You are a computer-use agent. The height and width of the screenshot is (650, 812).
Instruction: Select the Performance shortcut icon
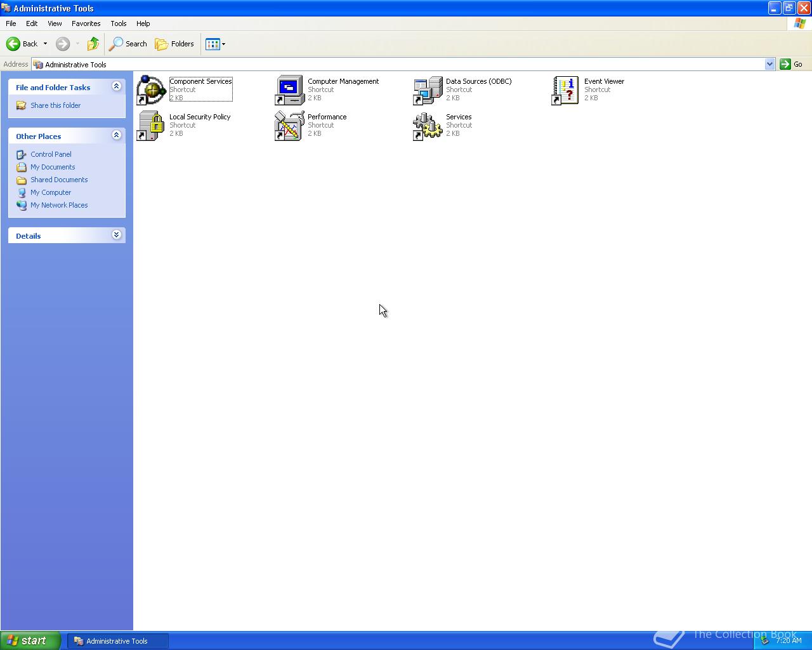click(x=289, y=126)
